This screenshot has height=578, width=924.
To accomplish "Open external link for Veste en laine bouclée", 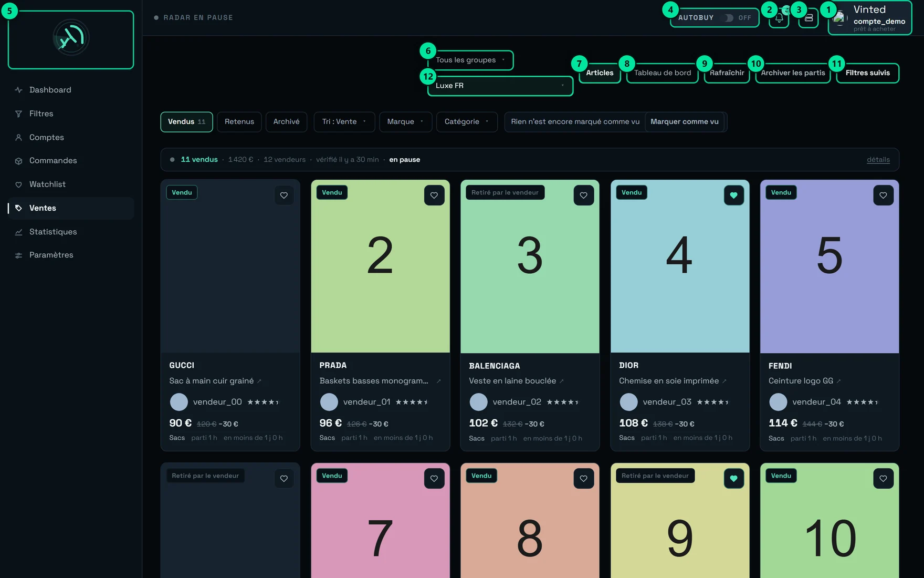I will click(x=562, y=381).
